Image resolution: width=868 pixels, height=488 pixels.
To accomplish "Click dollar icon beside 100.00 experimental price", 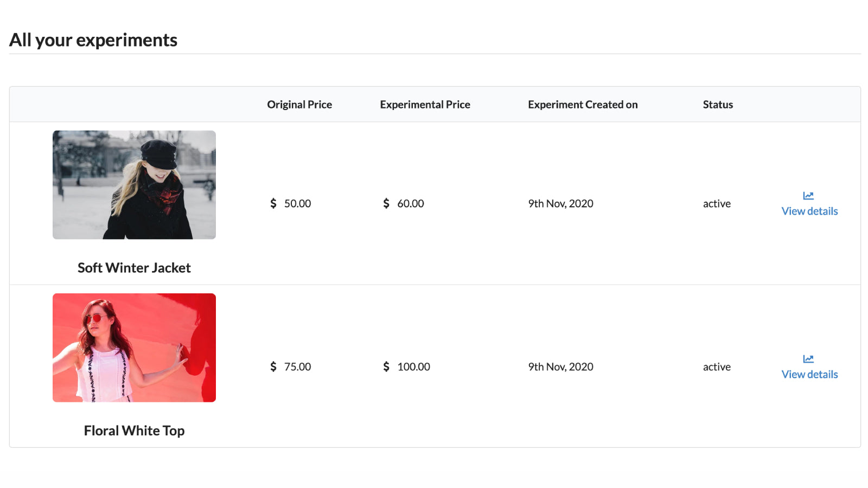I will point(386,367).
